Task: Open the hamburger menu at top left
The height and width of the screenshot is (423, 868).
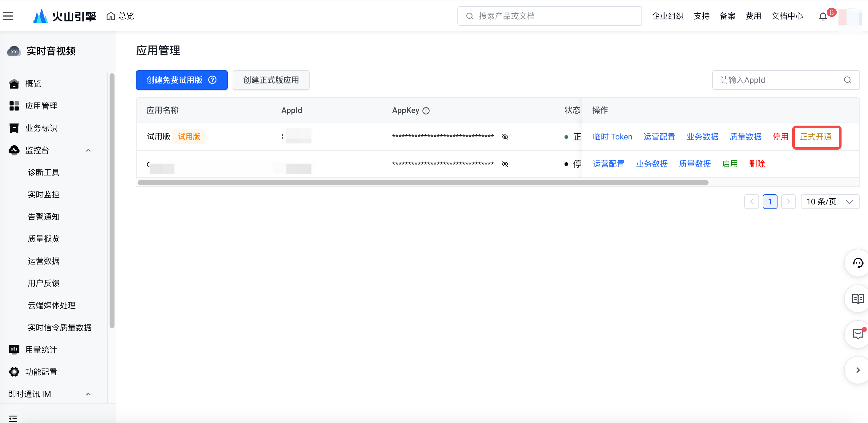Action: click(x=8, y=16)
